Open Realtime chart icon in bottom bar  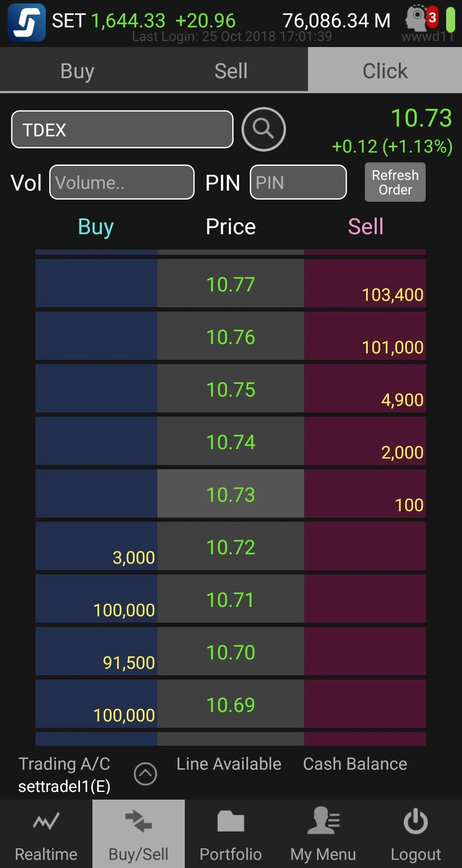(x=46, y=821)
